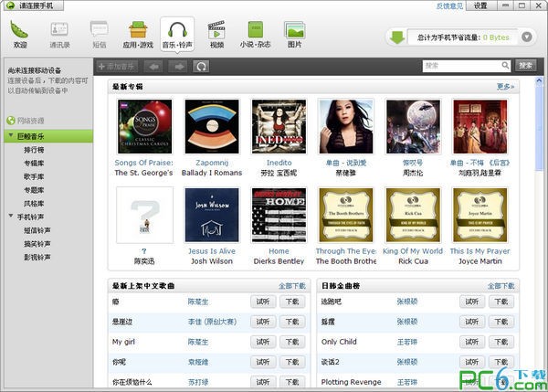Click the King Of My World title link
Viewport: 548px width, 392px height.
point(413,251)
